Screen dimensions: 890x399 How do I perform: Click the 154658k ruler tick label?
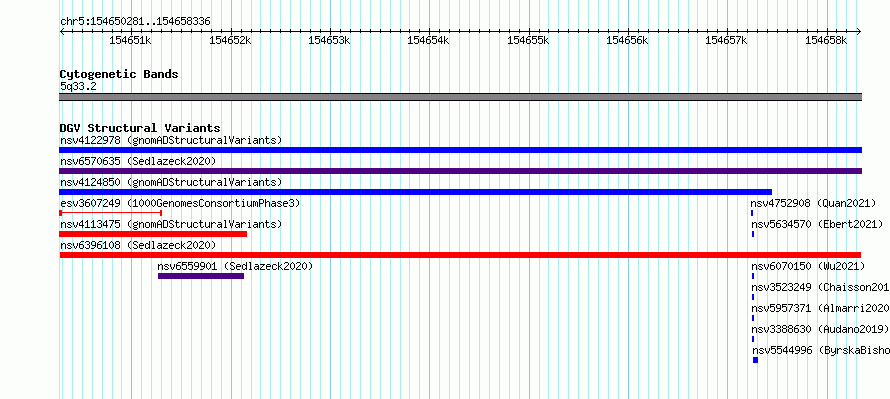click(x=826, y=40)
